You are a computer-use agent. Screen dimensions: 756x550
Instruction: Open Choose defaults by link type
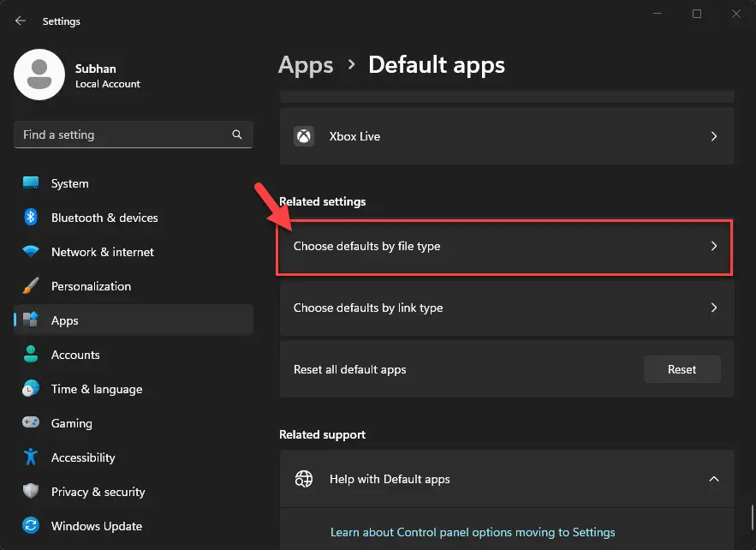click(x=505, y=308)
